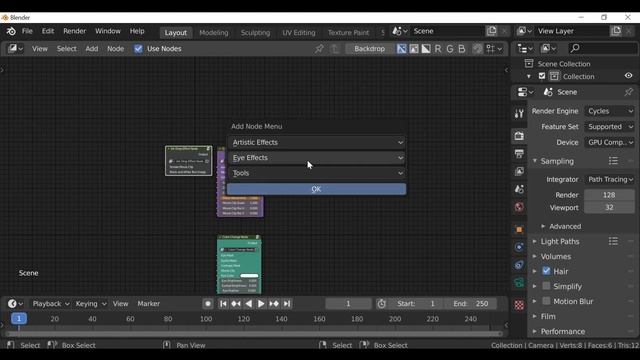This screenshot has width=640, height=360.
Task: Enable the Motion Blur checkbox
Action: tap(546, 301)
